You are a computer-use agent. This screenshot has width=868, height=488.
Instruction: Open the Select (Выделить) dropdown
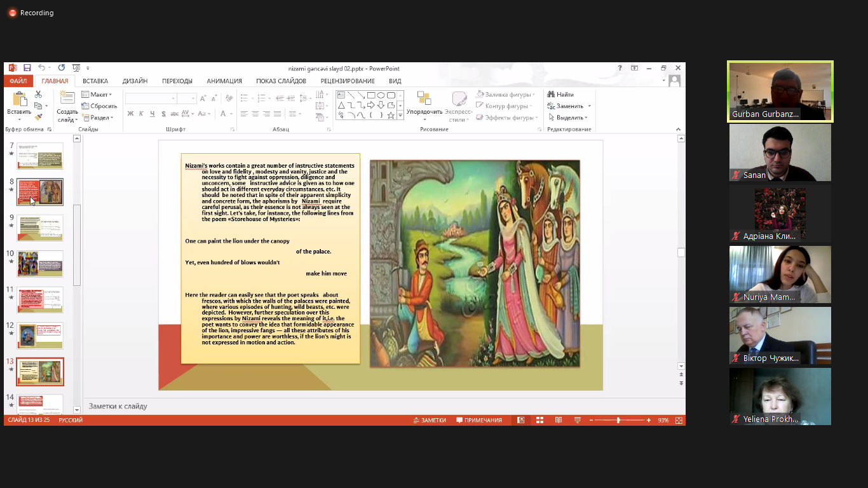(x=567, y=118)
